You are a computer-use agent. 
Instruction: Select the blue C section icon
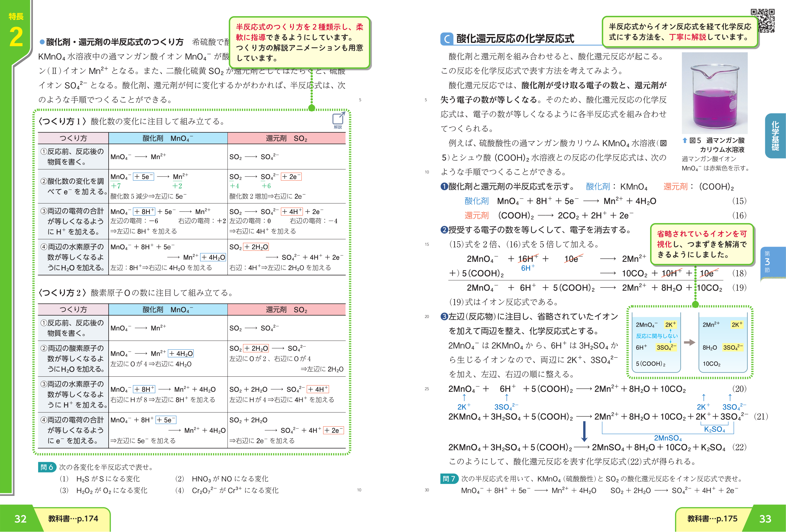[446, 39]
